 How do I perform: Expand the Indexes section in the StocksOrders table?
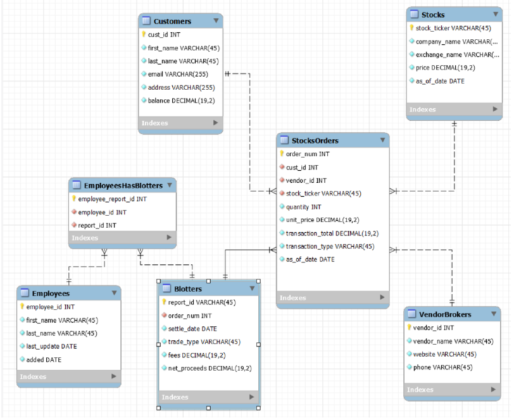(x=381, y=297)
